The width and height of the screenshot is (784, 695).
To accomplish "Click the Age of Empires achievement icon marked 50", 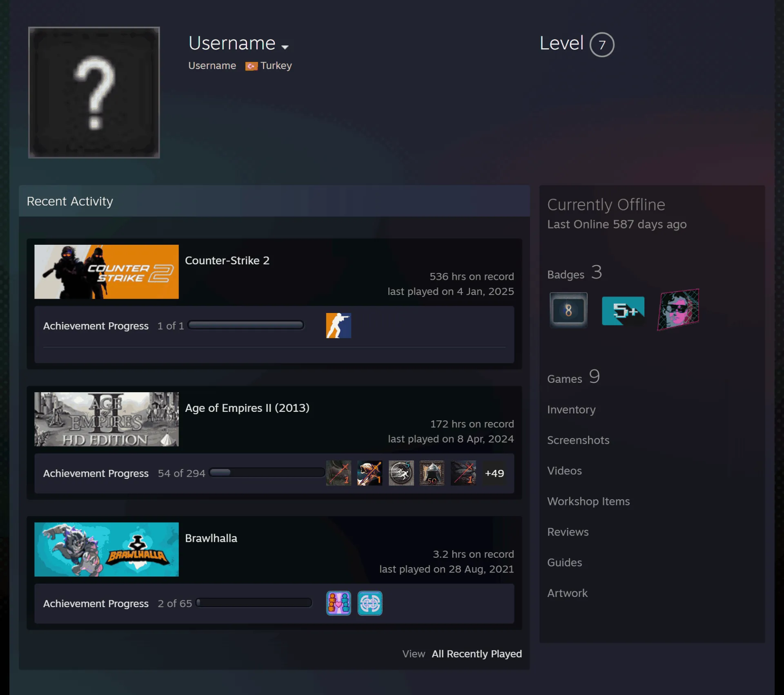I will coord(432,473).
